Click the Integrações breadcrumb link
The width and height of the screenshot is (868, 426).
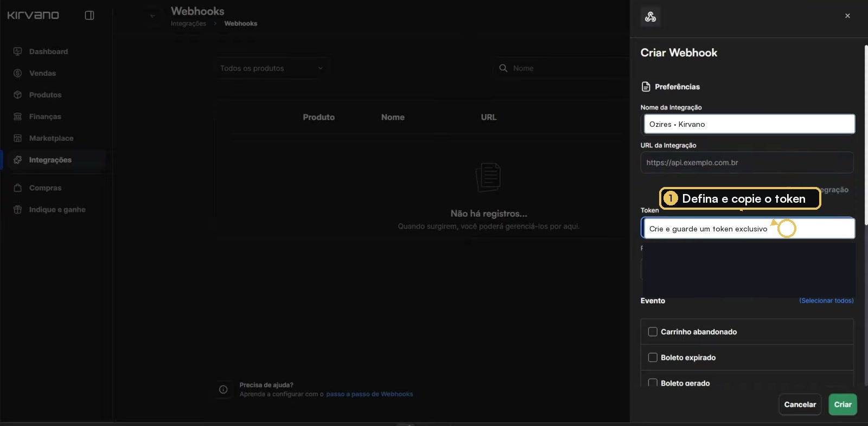188,24
